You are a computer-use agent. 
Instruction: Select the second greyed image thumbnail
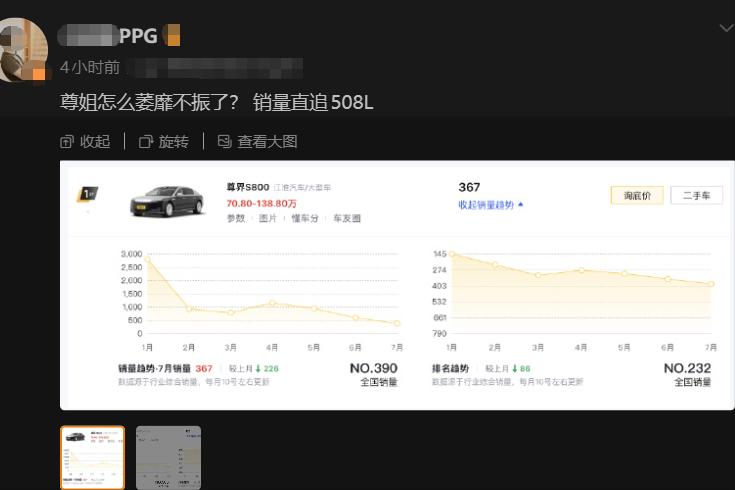[x=168, y=458]
